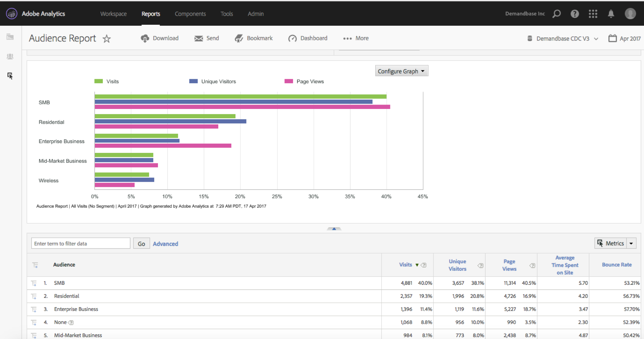This screenshot has width=644, height=339.
Task: Sort the table by Bounce Rate column
Action: (617, 265)
